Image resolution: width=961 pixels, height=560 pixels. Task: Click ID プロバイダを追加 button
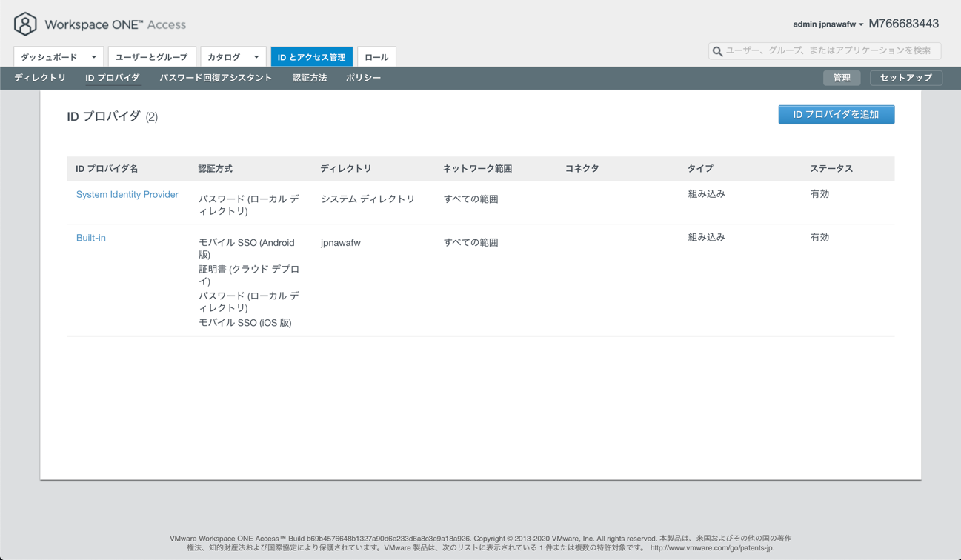(836, 114)
